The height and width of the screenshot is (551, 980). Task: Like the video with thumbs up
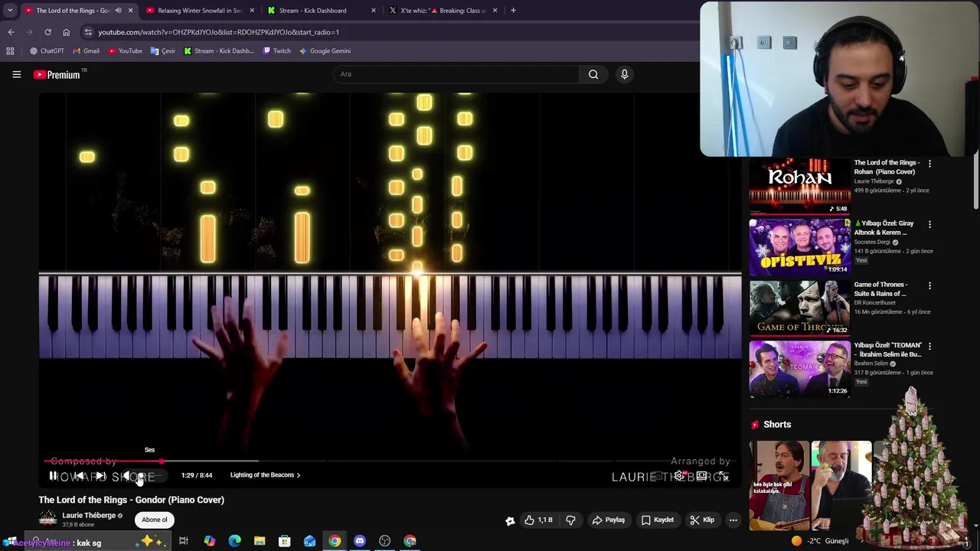(539, 520)
